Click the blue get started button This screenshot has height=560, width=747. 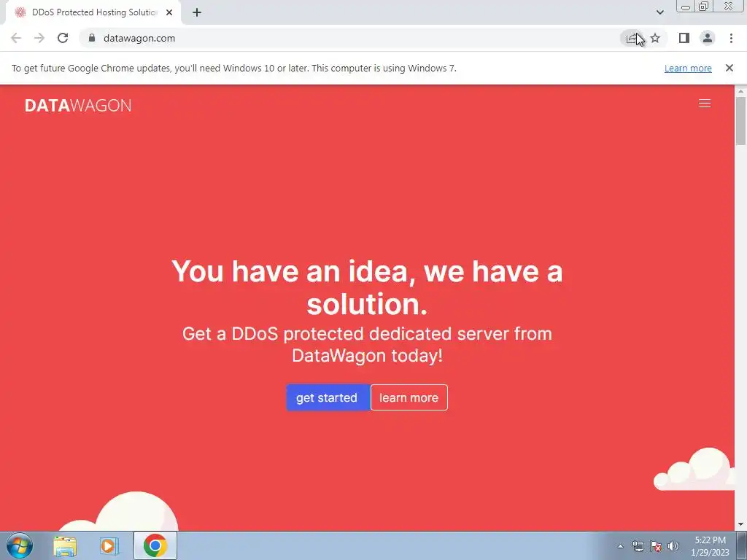pyautogui.click(x=328, y=397)
